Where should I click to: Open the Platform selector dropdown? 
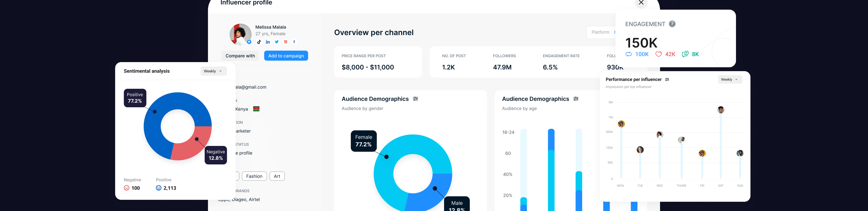point(601,32)
